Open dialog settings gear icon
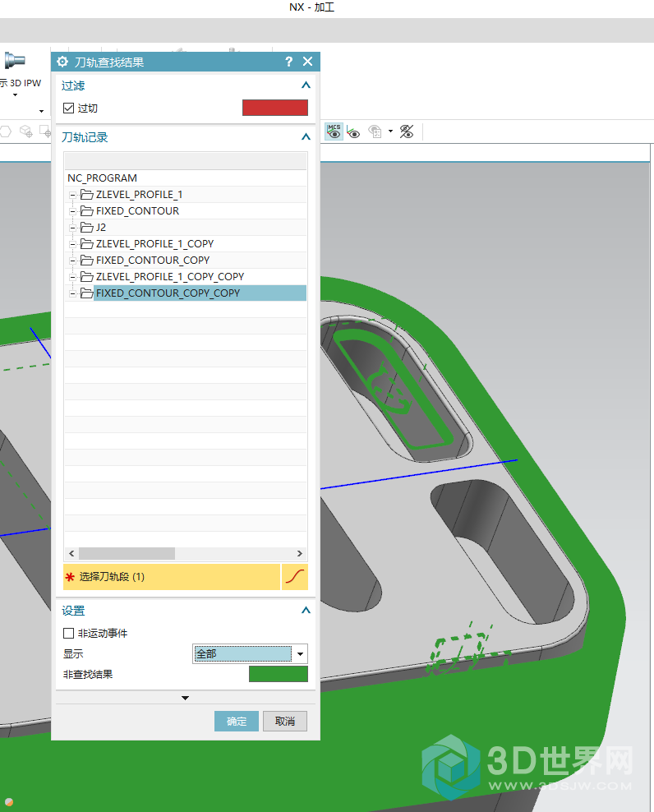 click(x=62, y=62)
